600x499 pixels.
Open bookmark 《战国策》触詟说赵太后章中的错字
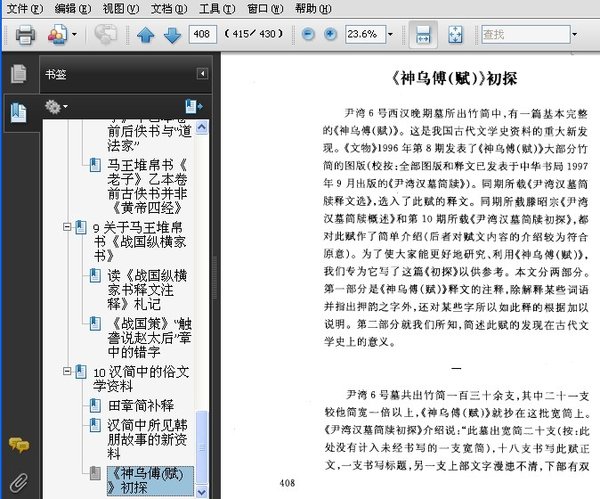[149, 338]
